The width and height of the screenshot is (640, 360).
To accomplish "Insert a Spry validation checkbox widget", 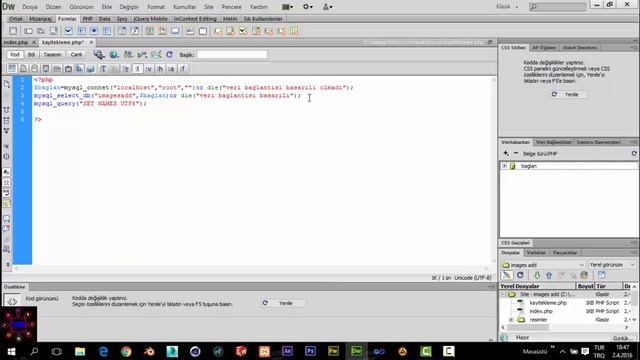I will coord(243,31).
